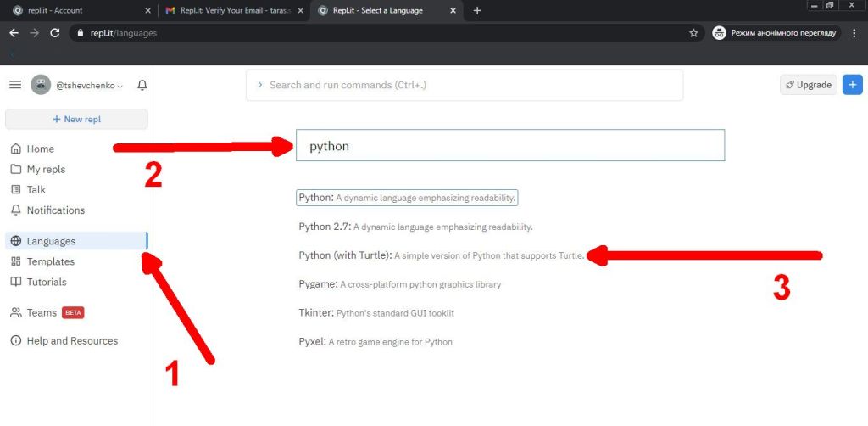Switch to repl.it - Account tab
This screenshot has height=426, width=868.
click(x=77, y=10)
